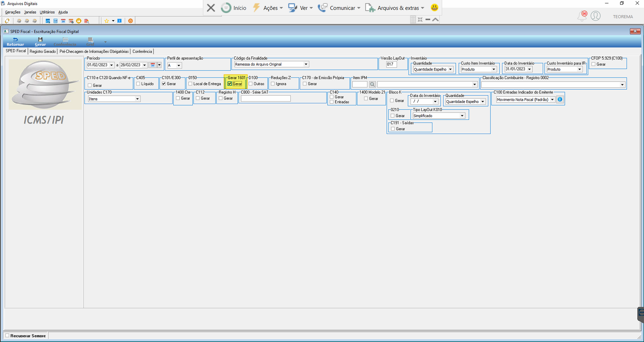Open the Ações menu button
The image size is (644, 342).
coord(268,8)
